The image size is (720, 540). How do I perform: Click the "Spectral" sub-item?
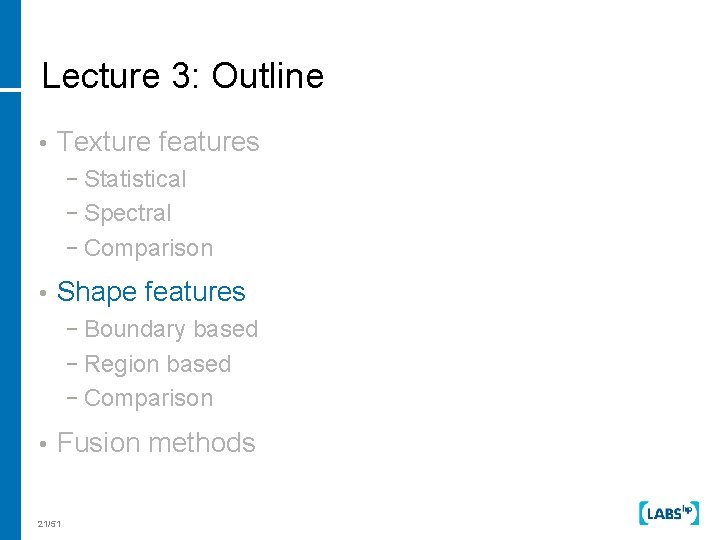128,213
